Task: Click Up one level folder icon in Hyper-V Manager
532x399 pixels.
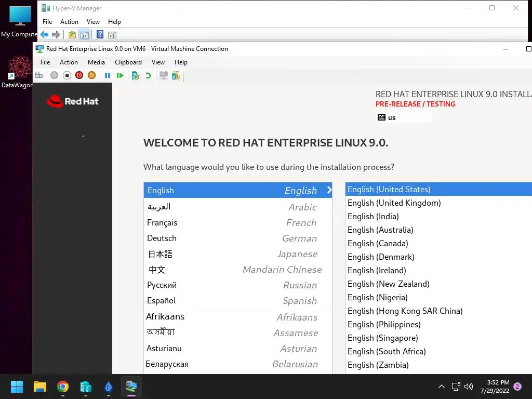Action: (72, 35)
